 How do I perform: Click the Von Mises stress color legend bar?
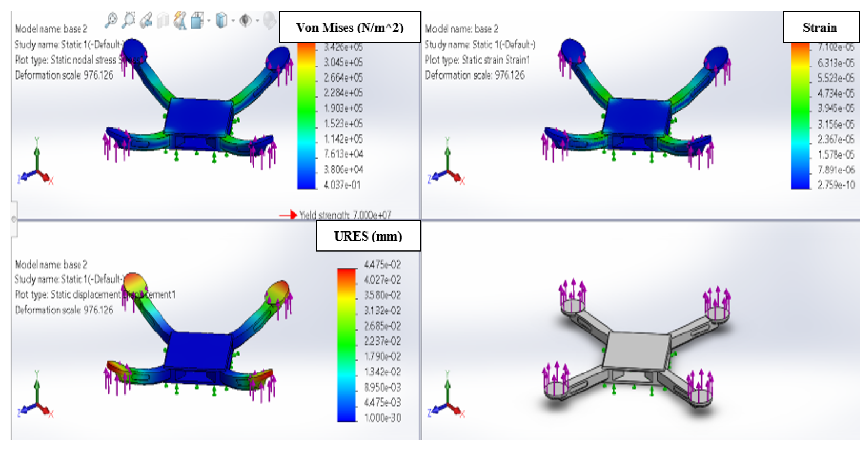pyautogui.click(x=306, y=115)
